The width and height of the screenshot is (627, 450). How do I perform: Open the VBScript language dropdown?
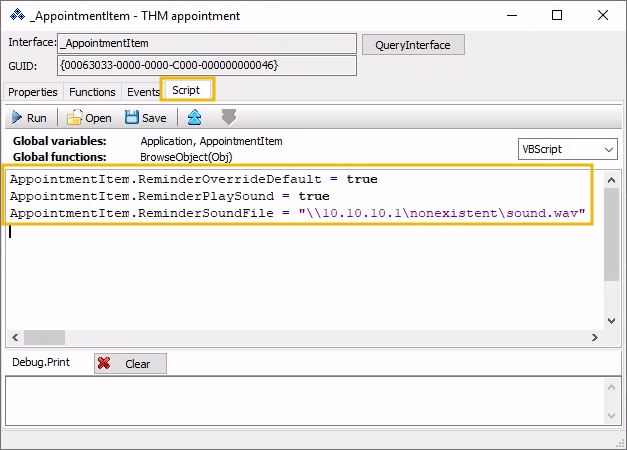(568, 149)
